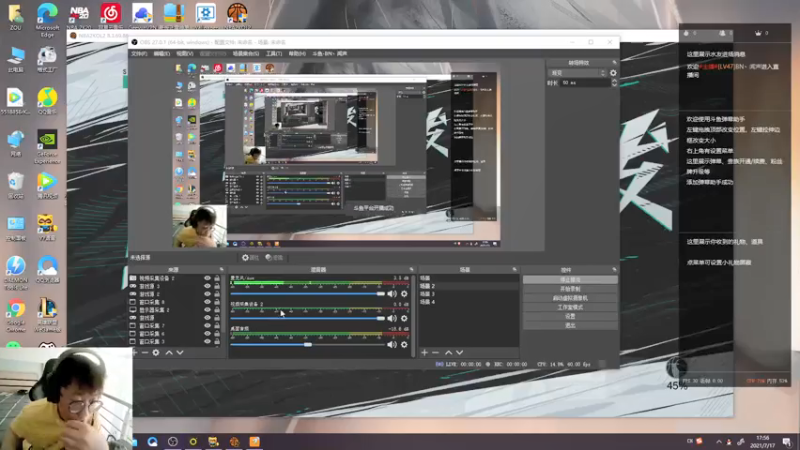Image resolution: width=800 pixels, height=450 pixels.
Task: Open the 视图(V) menu in OBS
Action: (x=185, y=54)
